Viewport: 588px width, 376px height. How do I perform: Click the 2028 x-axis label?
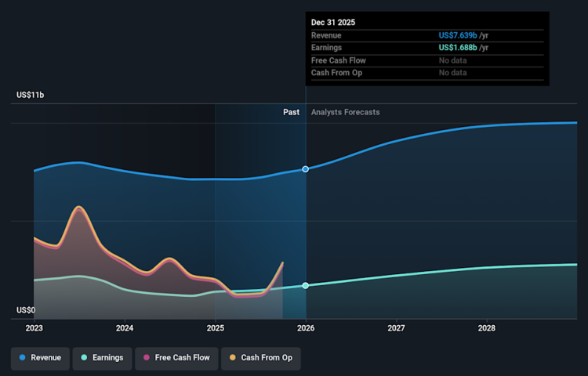487,328
